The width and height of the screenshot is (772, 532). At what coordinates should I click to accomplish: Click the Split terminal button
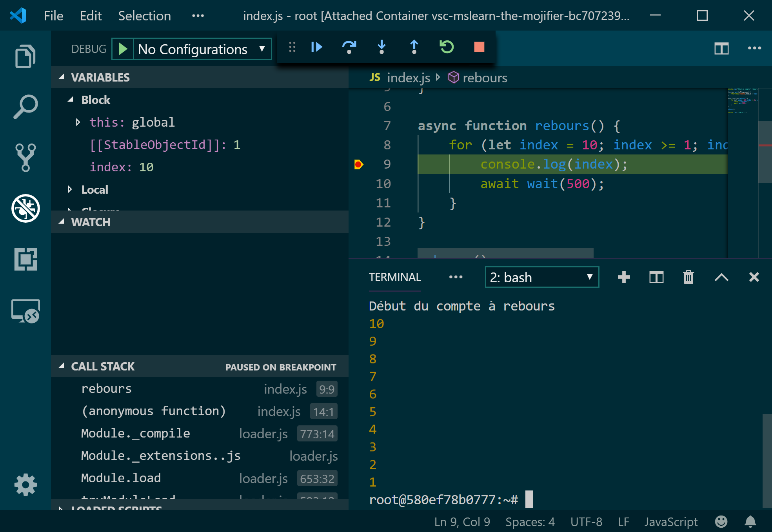(656, 276)
